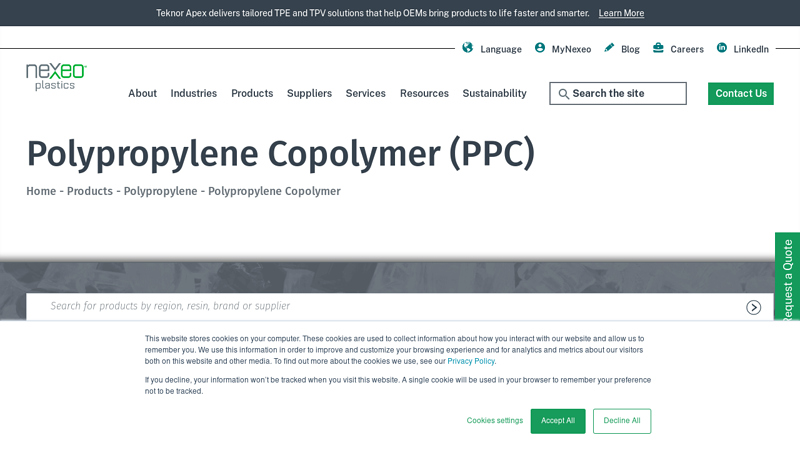Open the About menu
This screenshot has width=800, height=450.
point(142,93)
